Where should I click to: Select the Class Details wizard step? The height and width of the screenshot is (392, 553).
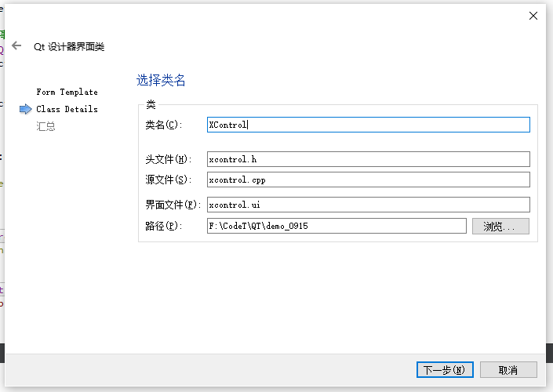[x=67, y=109]
